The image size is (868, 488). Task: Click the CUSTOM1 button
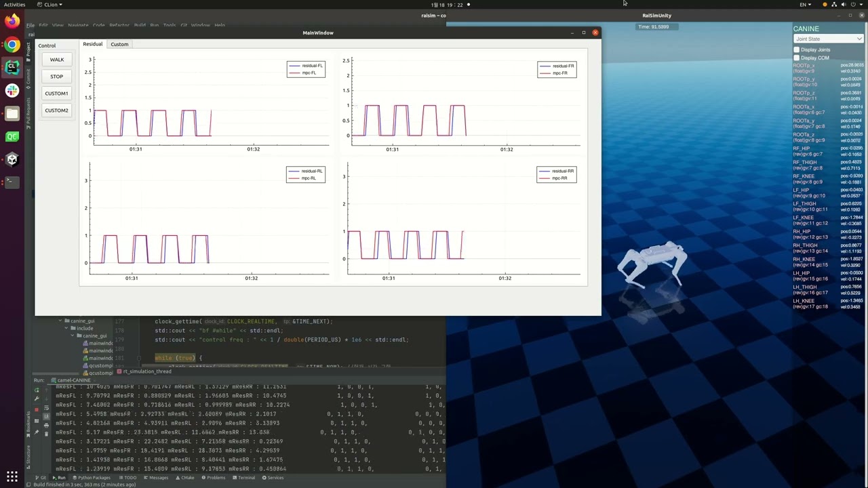coord(56,94)
